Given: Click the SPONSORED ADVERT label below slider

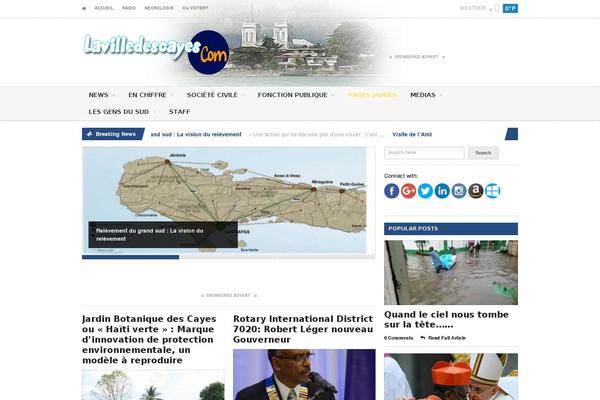Looking at the screenshot, I should point(228,296).
